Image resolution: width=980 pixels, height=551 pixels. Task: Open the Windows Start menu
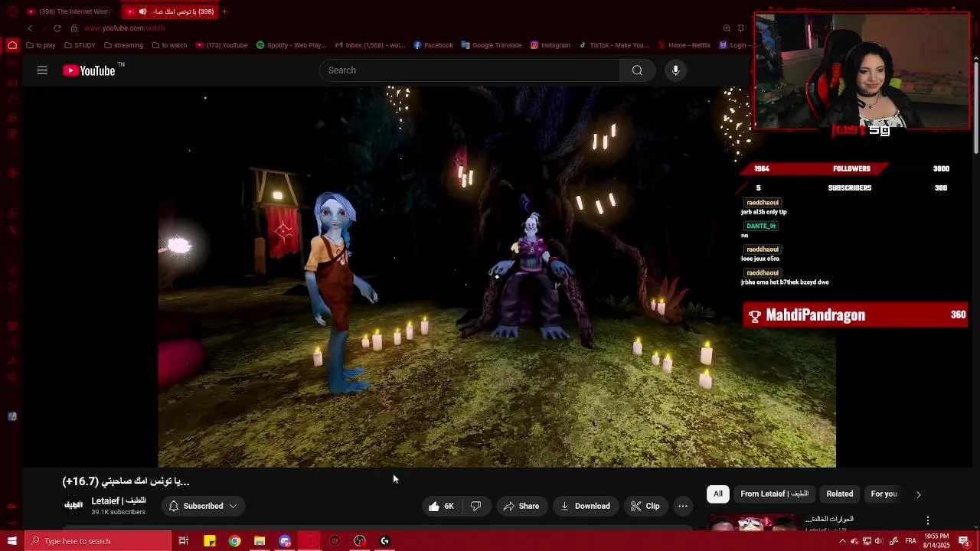11,541
